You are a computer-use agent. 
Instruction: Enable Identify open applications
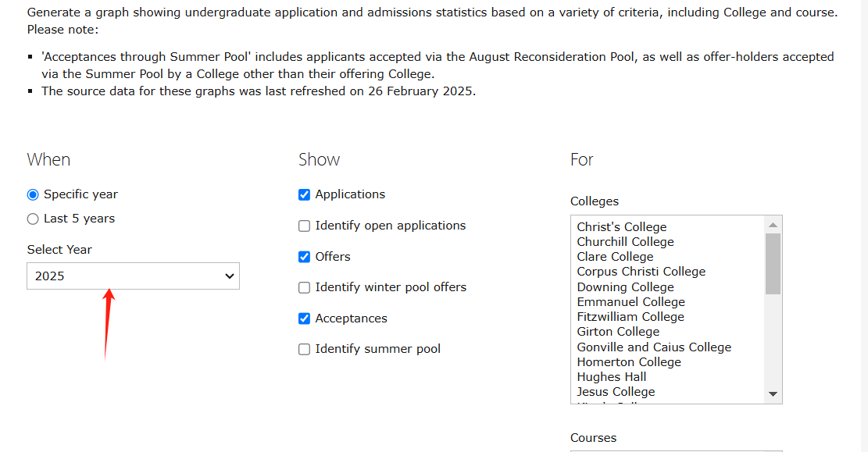(x=304, y=226)
